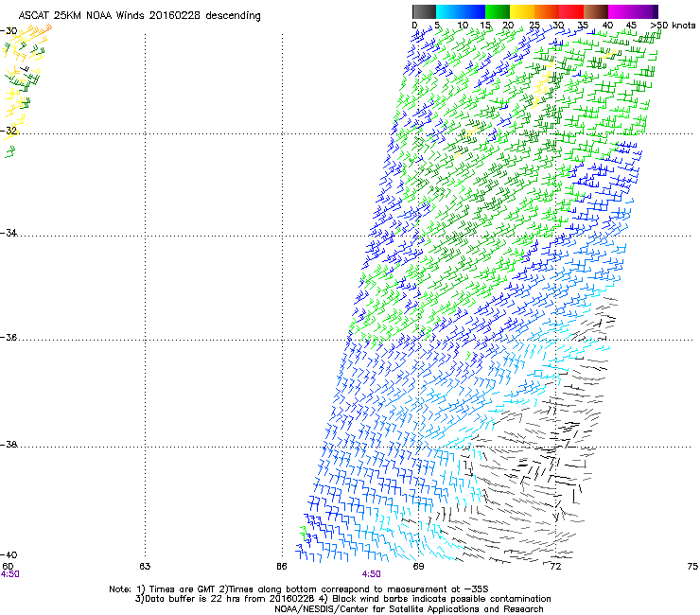Click the '-32' latitude axis label
This screenshot has height=615, width=700.
[x=9, y=131]
